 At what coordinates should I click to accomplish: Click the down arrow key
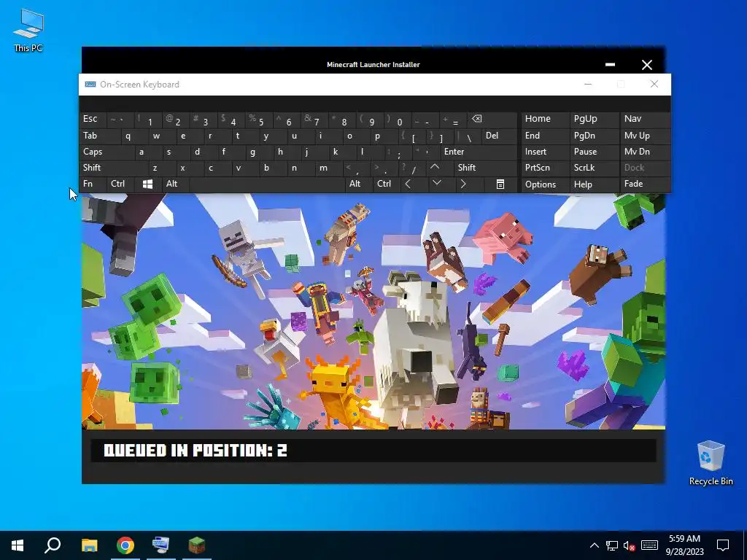click(x=437, y=184)
